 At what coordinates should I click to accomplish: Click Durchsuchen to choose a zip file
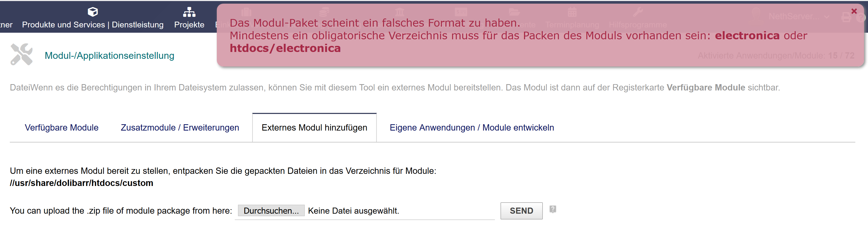[x=271, y=210]
